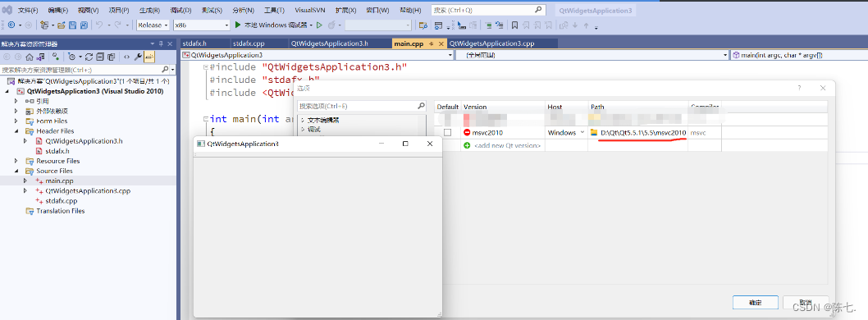Click the search magnifier in the Options dialog

click(421, 106)
